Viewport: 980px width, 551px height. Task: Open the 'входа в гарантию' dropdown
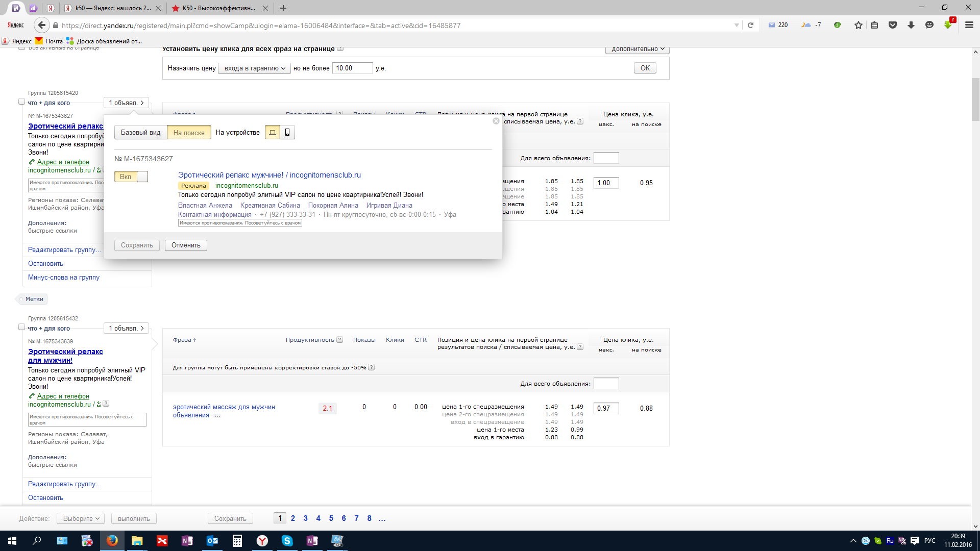click(254, 68)
